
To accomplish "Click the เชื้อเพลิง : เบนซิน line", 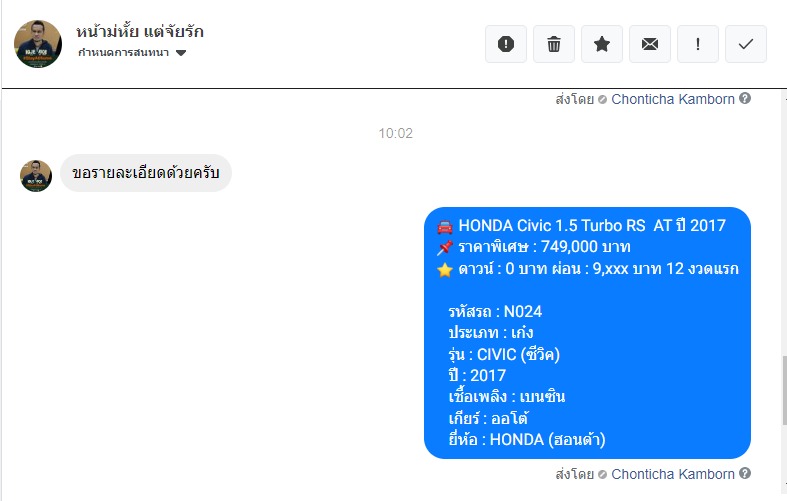I will pos(506,397).
